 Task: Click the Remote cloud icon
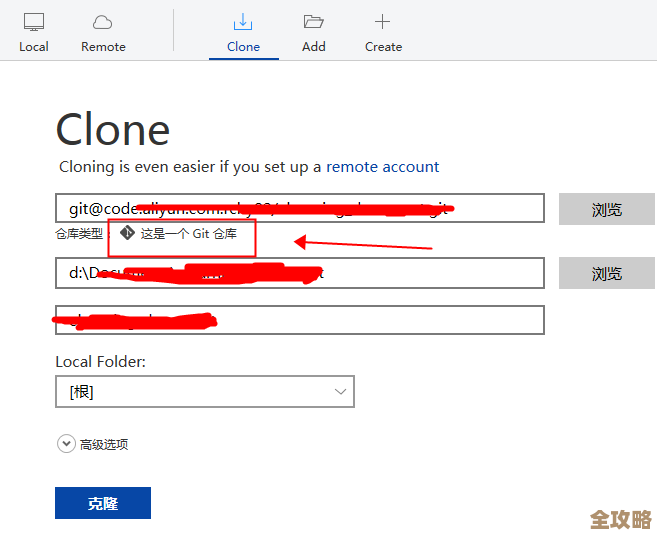pos(102,22)
